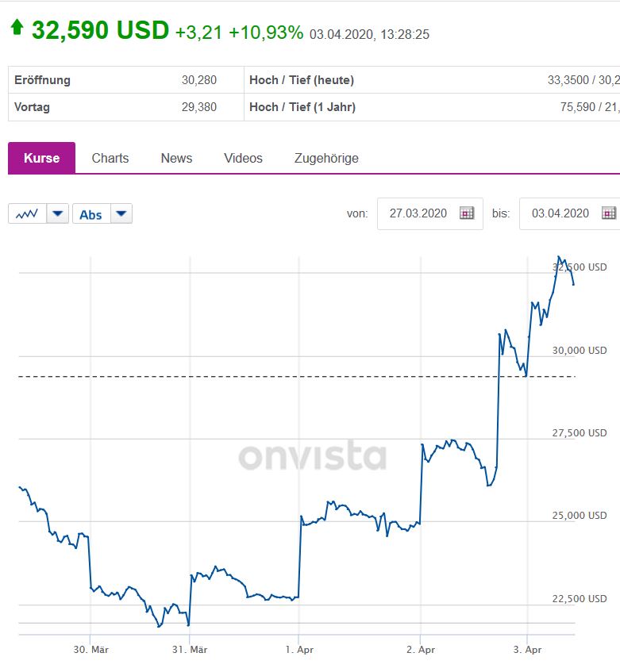Open the calendar icon for the bis date
The image size is (620, 672).
[609, 213]
